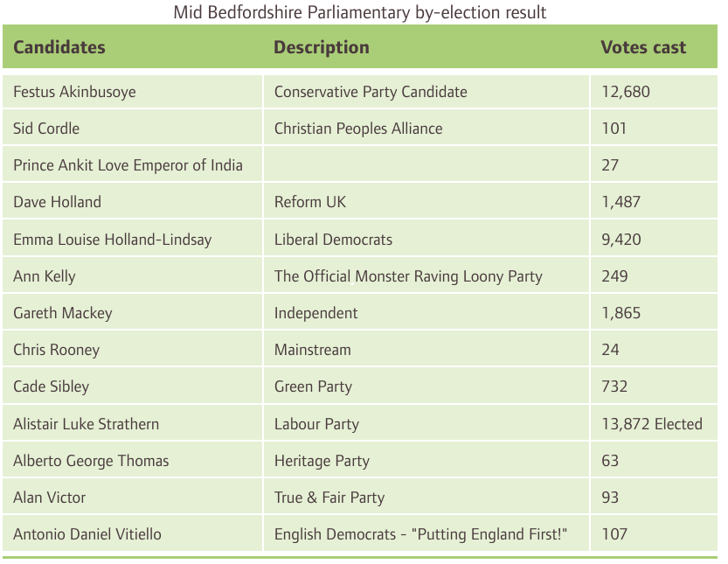The width and height of the screenshot is (728, 564).
Task: Select Alistair Luke Strathern name cell
Action: (x=132, y=423)
